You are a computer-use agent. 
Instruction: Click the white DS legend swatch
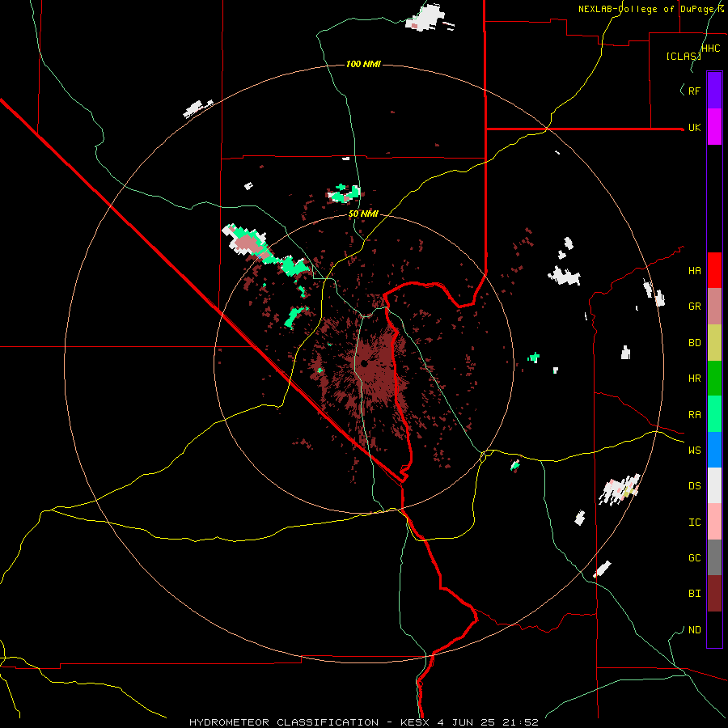714,485
